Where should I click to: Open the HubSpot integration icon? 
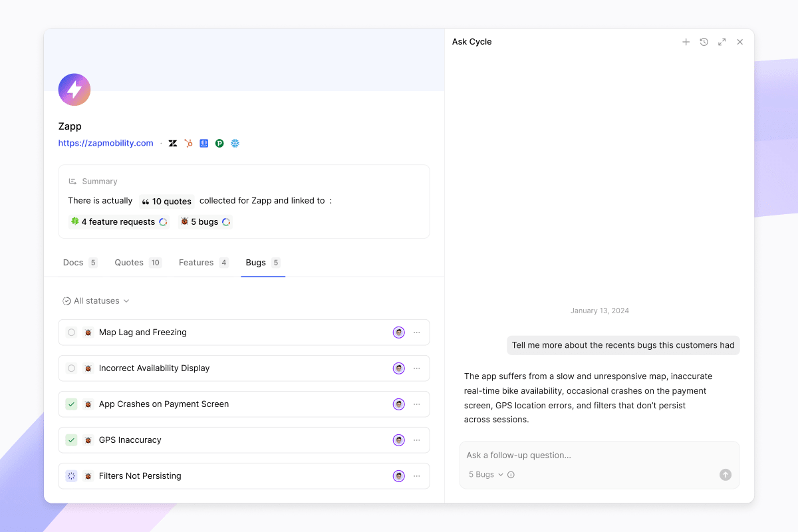click(188, 143)
